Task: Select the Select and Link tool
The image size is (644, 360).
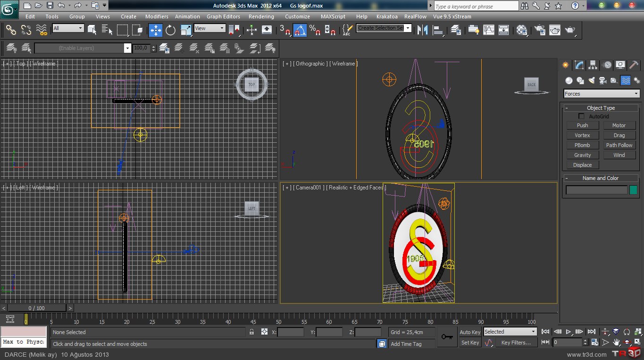Action: coord(11,30)
